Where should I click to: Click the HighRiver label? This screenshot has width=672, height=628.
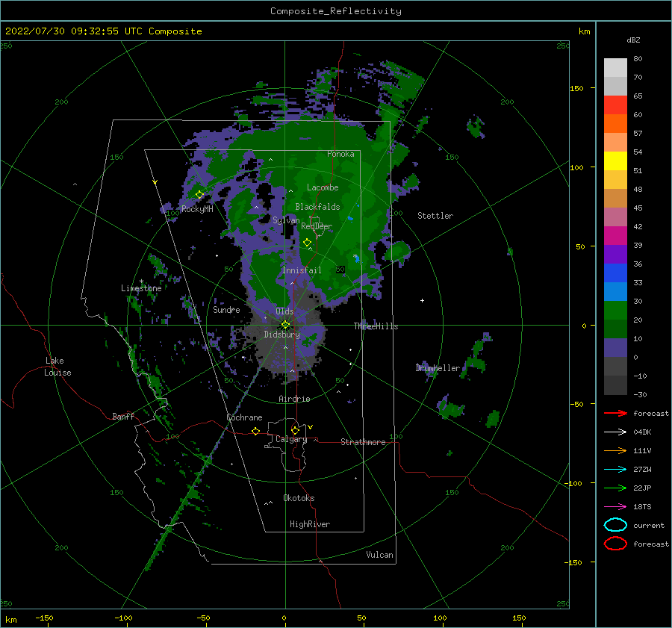310,524
